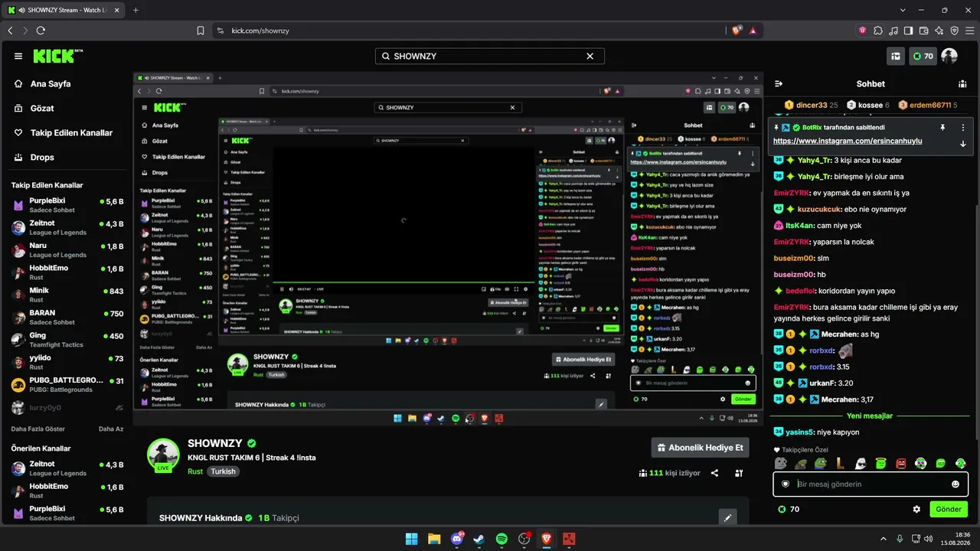Open the chat user list icon
This screenshot has height=551, width=980.
click(x=962, y=83)
